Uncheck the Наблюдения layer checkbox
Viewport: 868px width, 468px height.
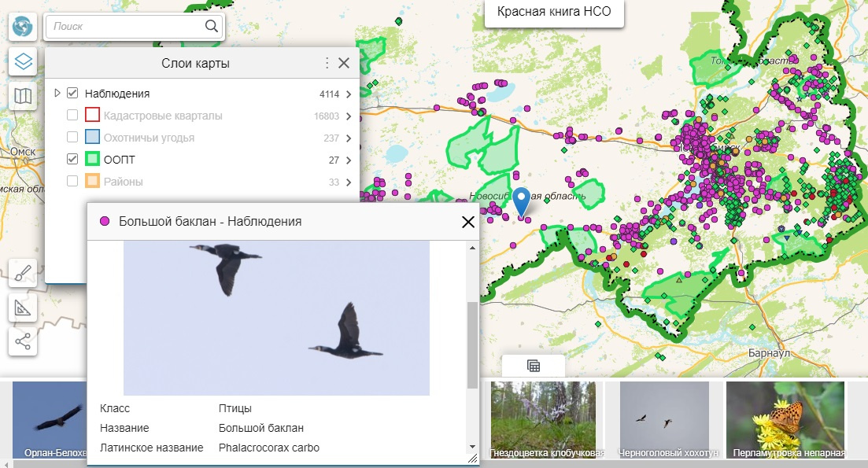(x=72, y=94)
